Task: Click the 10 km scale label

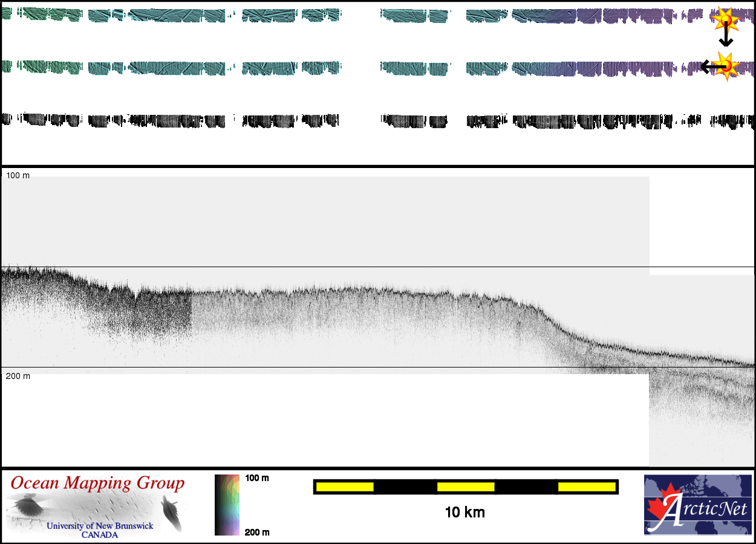Action: [x=464, y=513]
